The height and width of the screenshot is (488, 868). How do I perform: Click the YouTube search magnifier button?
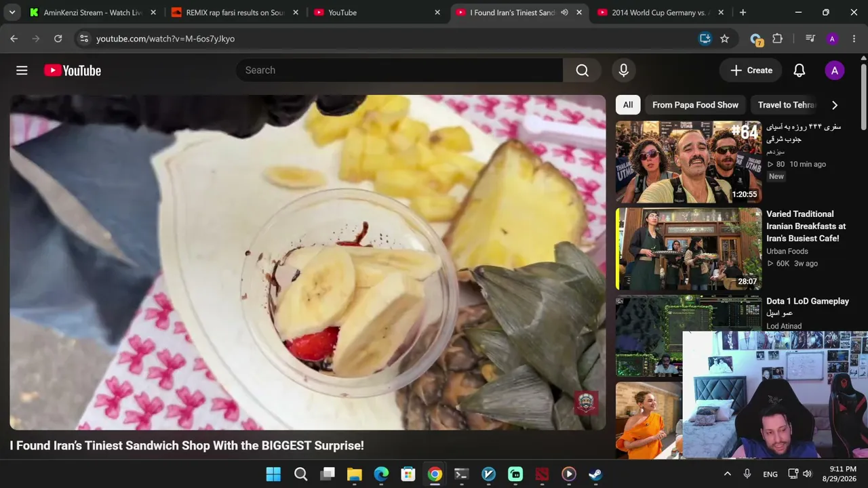(x=582, y=70)
